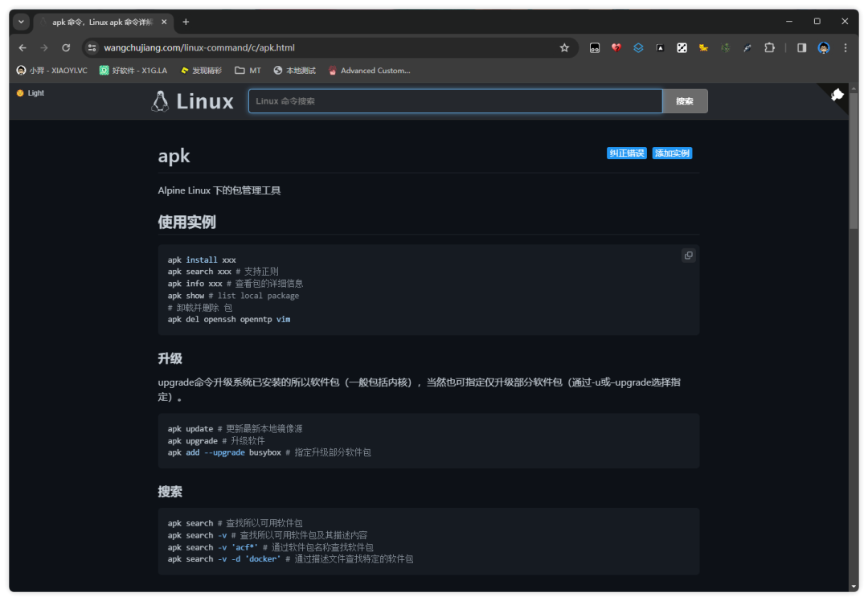The image size is (868, 601).
Task: Open the Chrome profile avatar
Action: point(824,48)
